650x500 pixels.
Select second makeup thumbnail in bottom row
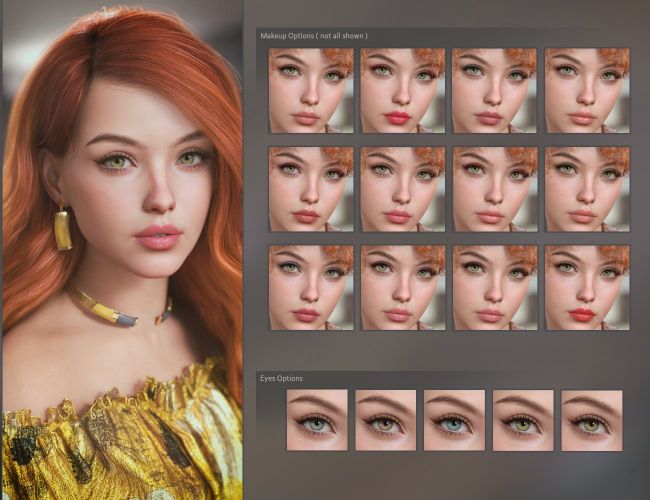tap(403, 288)
